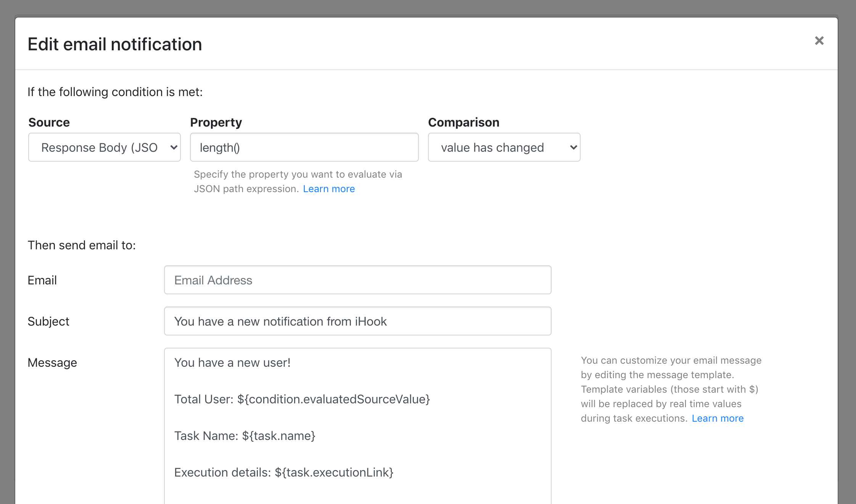Click the 'Property' label

point(216,122)
